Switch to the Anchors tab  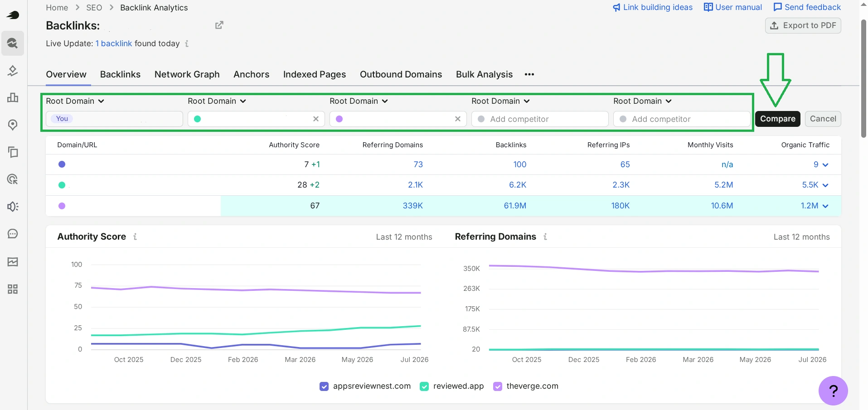click(x=252, y=74)
